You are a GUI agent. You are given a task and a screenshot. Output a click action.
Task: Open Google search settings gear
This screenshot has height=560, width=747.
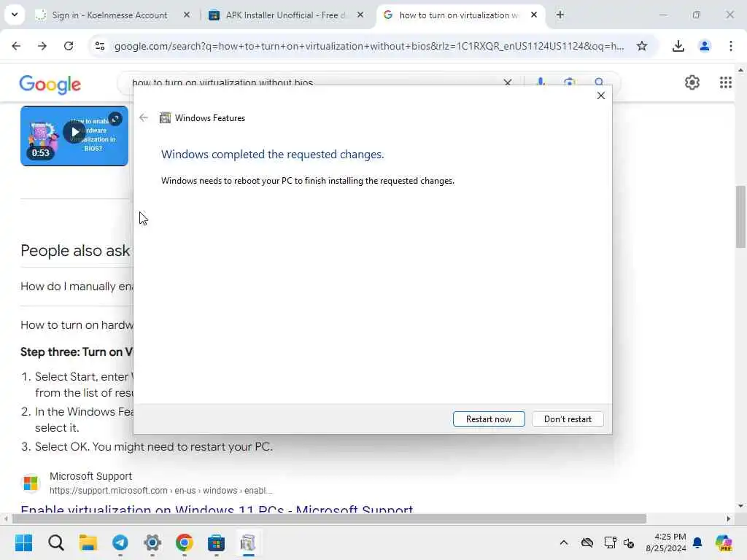(692, 82)
